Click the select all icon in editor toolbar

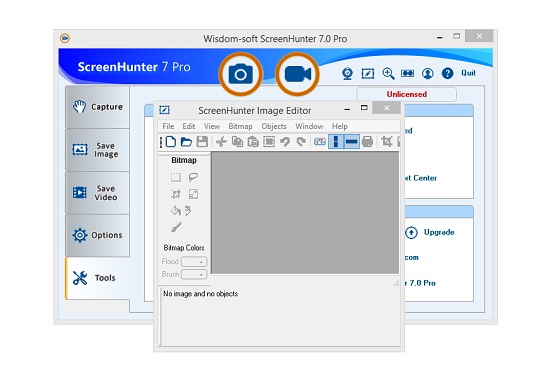point(269,142)
